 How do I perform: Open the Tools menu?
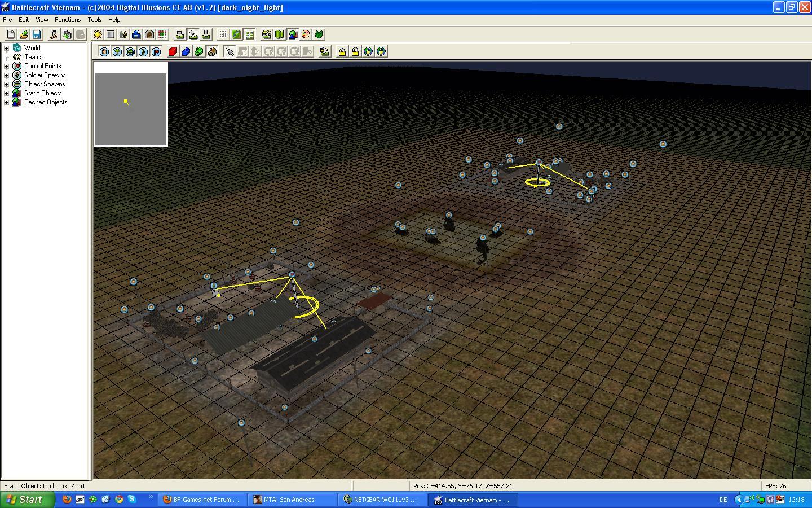tap(94, 20)
